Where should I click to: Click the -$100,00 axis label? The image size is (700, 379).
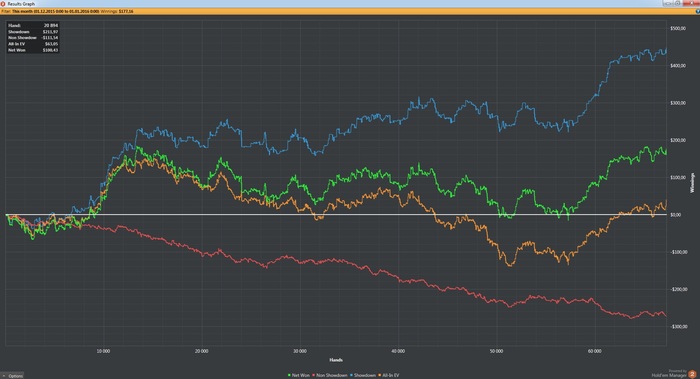tap(679, 252)
